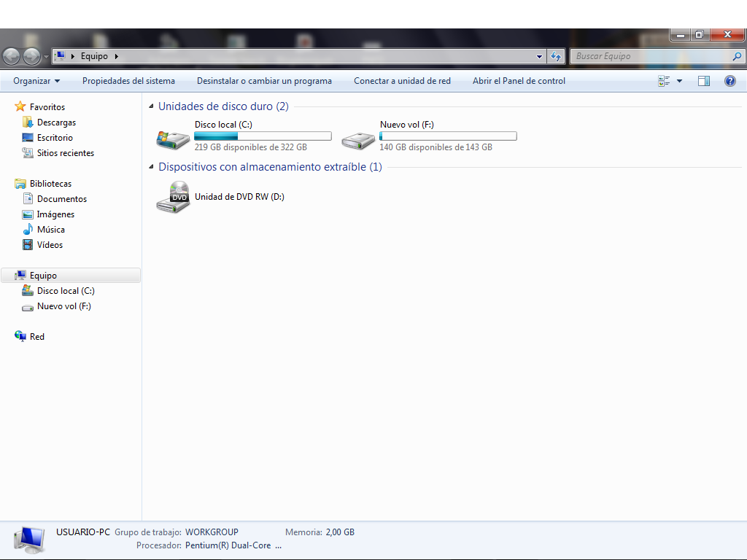
Task: Open Música library
Action: click(x=50, y=229)
